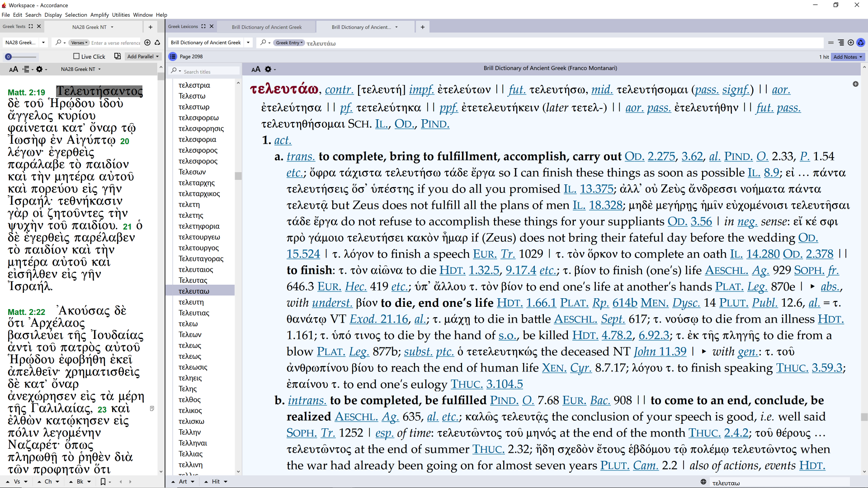Click the compare panes icon beside Live Click
Viewport: 868px width, 488px height.
[118, 56]
